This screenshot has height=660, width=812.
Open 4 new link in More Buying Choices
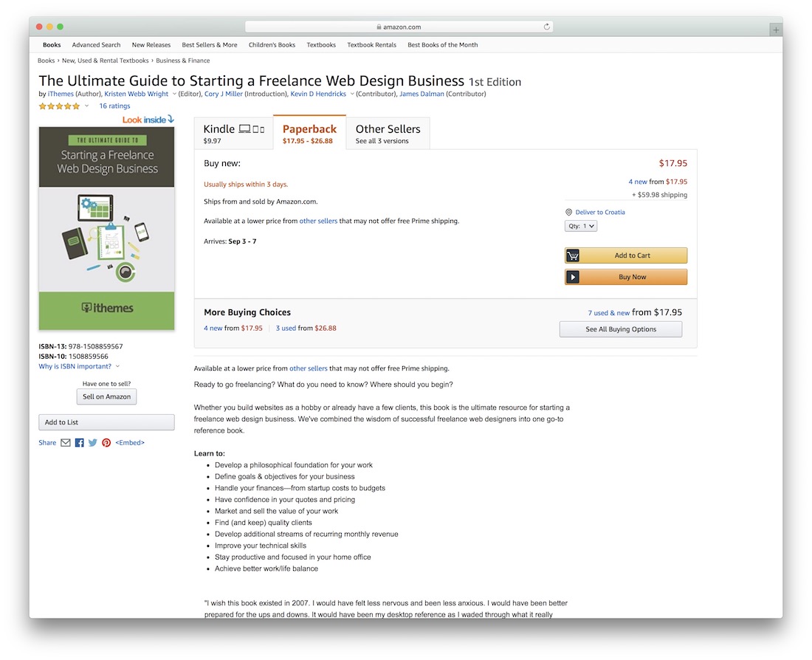tap(213, 329)
